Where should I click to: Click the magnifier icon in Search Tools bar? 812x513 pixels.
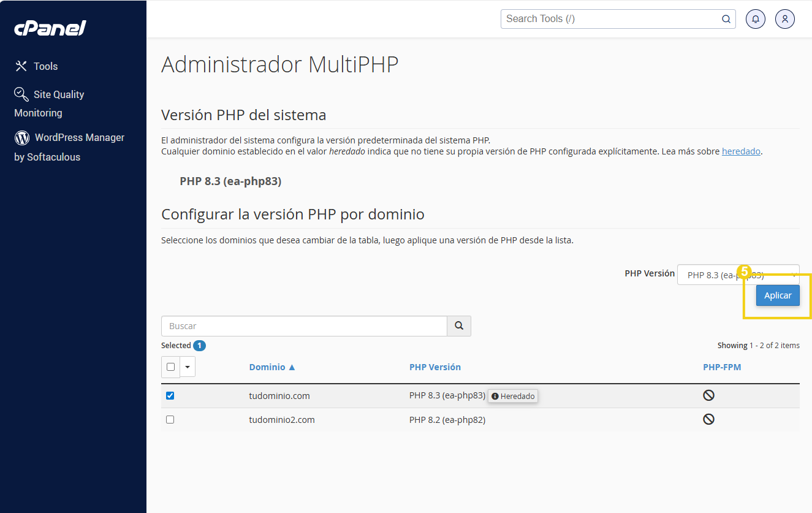point(726,19)
